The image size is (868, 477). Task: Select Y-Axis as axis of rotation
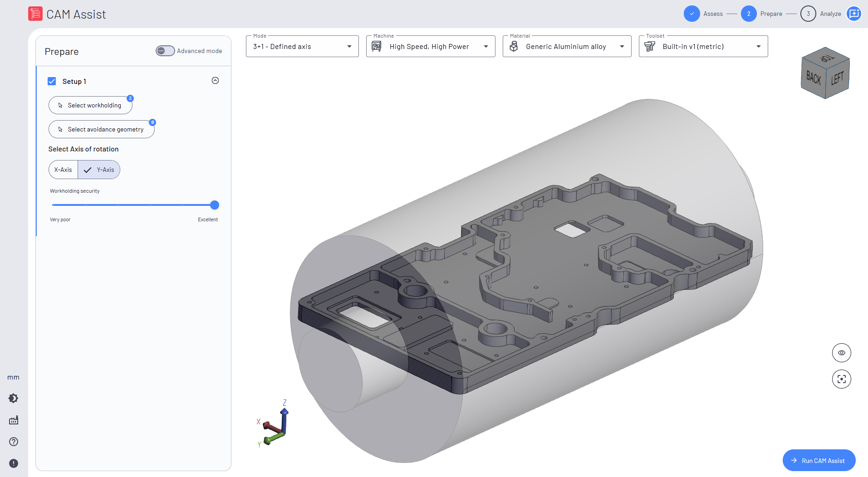tap(99, 170)
